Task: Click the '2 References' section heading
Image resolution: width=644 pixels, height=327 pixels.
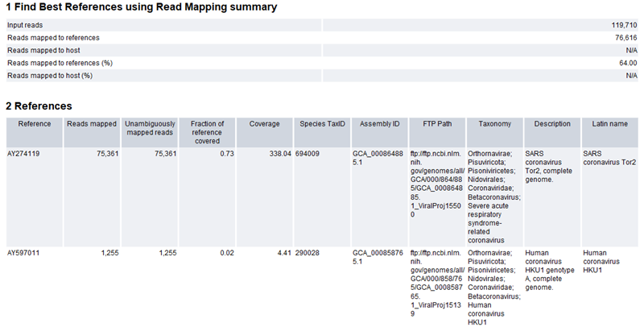Action: [x=39, y=106]
